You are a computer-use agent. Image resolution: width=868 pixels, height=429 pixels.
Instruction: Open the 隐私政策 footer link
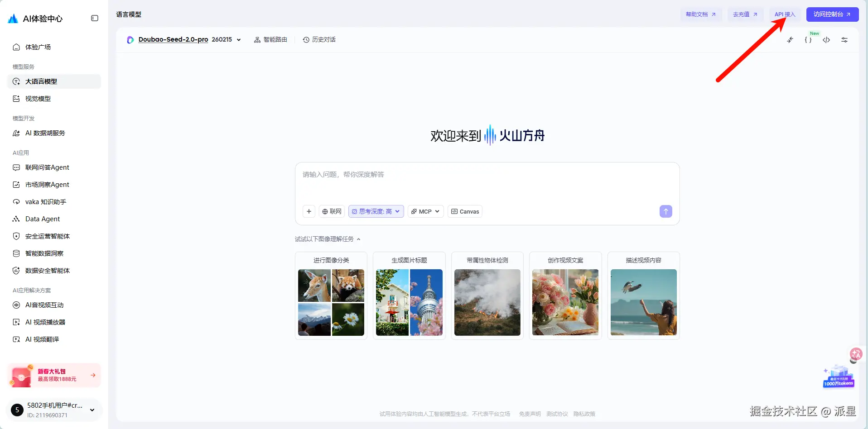coord(584,414)
